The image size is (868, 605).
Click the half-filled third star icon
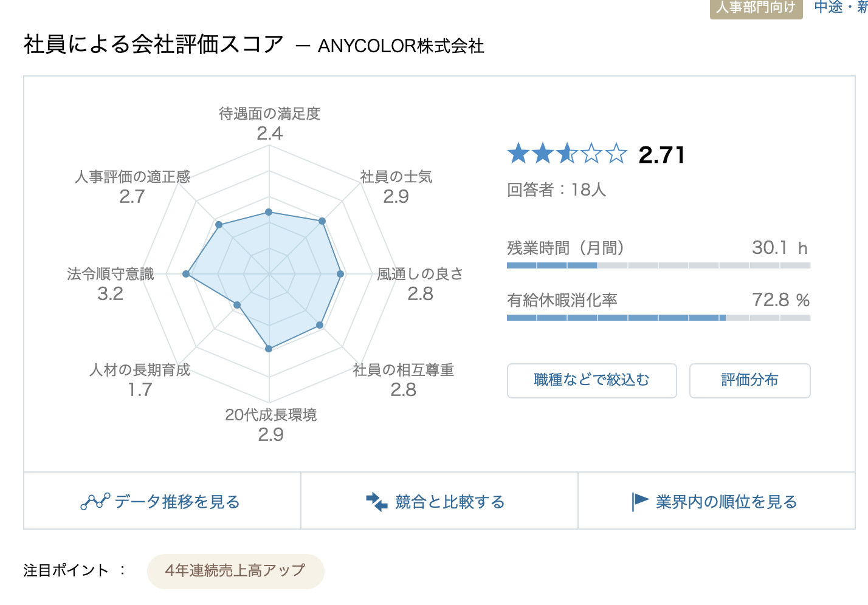(x=567, y=154)
